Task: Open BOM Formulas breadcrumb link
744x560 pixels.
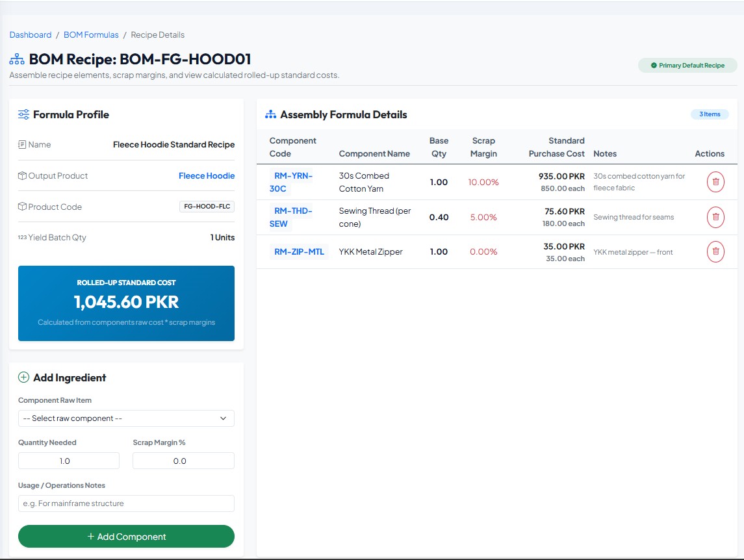Action: click(x=91, y=34)
